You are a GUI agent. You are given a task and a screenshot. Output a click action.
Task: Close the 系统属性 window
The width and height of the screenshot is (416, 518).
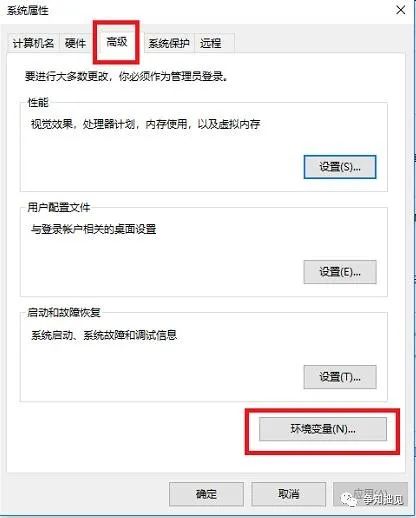(401, 10)
